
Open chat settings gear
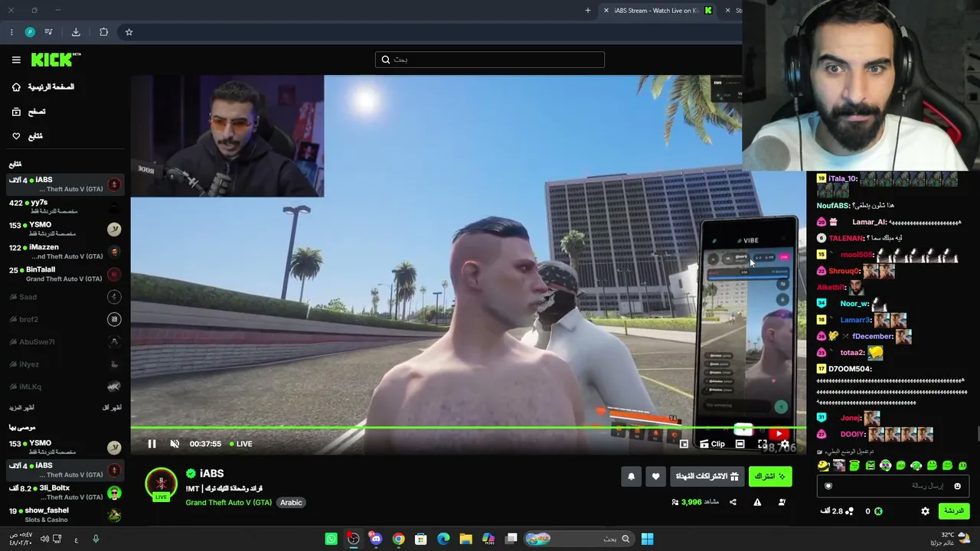(x=925, y=511)
